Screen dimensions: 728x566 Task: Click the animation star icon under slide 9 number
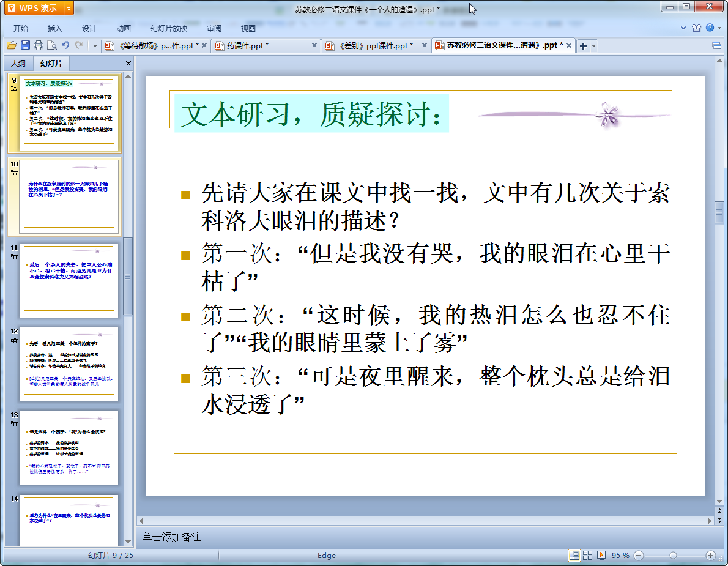14,88
